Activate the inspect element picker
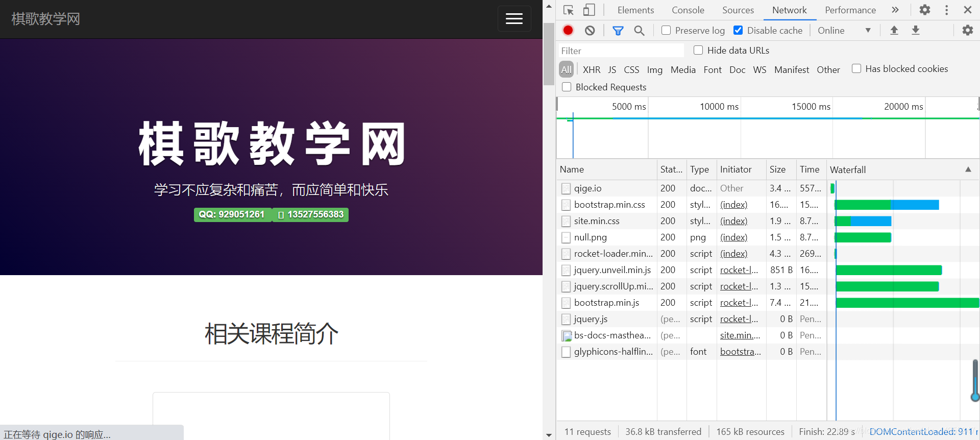The width and height of the screenshot is (980, 440). coord(569,10)
